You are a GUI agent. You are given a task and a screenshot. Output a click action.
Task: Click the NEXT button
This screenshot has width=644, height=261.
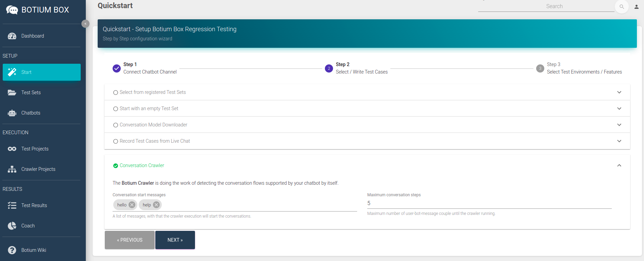[x=175, y=240]
